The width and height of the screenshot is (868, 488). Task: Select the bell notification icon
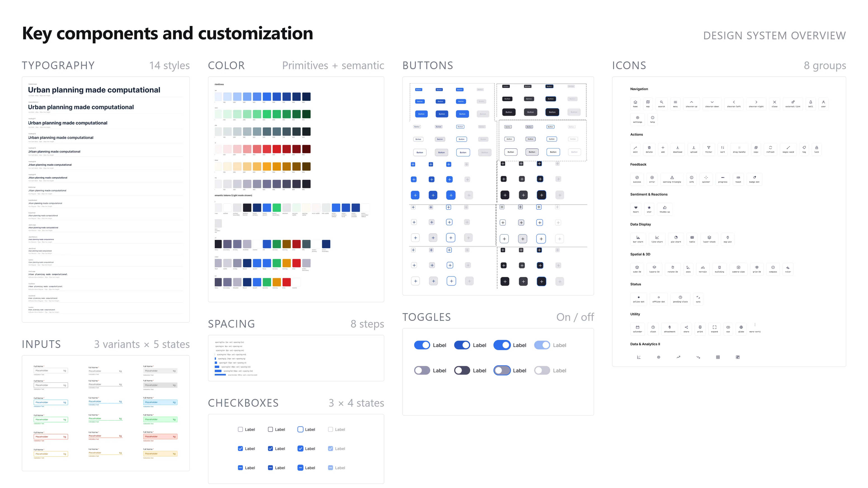811,103
